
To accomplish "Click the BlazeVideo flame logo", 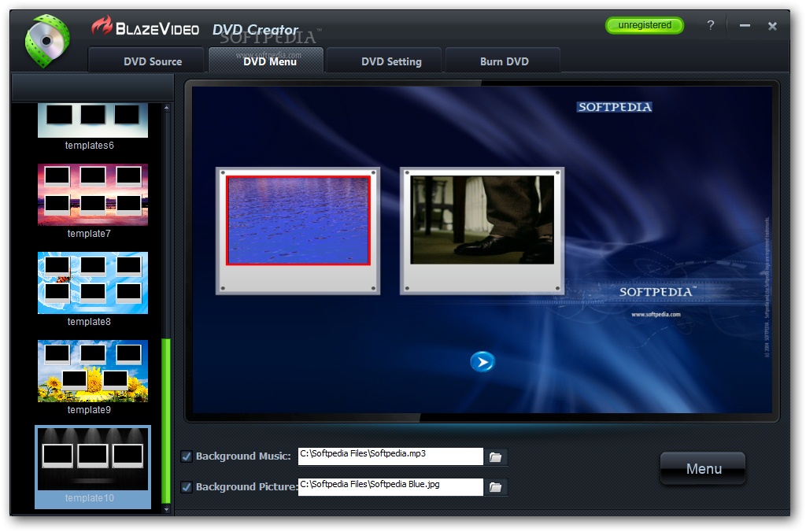I will 102,25.
